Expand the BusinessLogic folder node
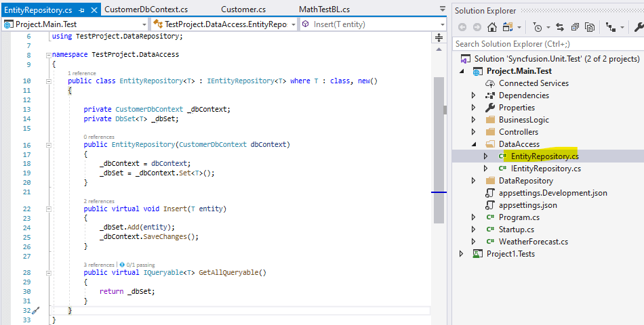The width and height of the screenshot is (644, 325). pyautogui.click(x=474, y=120)
